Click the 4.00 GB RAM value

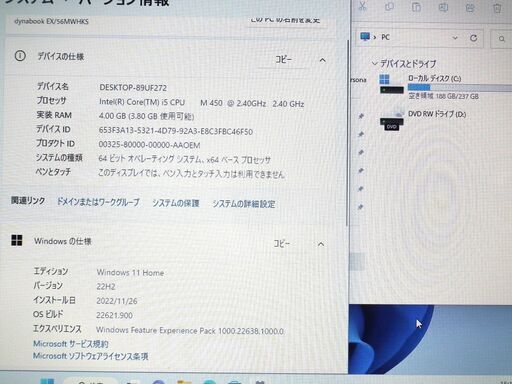[146, 116]
